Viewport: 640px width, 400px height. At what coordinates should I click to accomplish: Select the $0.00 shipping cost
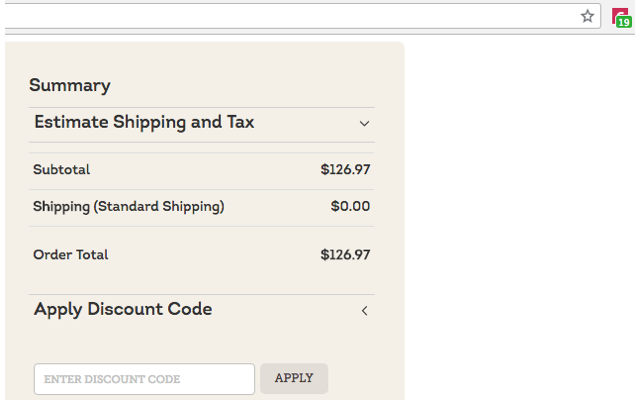click(x=350, y=207)
